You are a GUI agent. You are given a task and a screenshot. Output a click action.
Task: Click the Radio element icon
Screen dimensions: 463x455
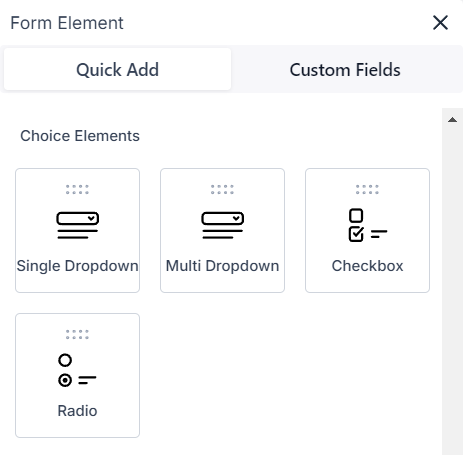pyautogui.click(x=77, y=370)
